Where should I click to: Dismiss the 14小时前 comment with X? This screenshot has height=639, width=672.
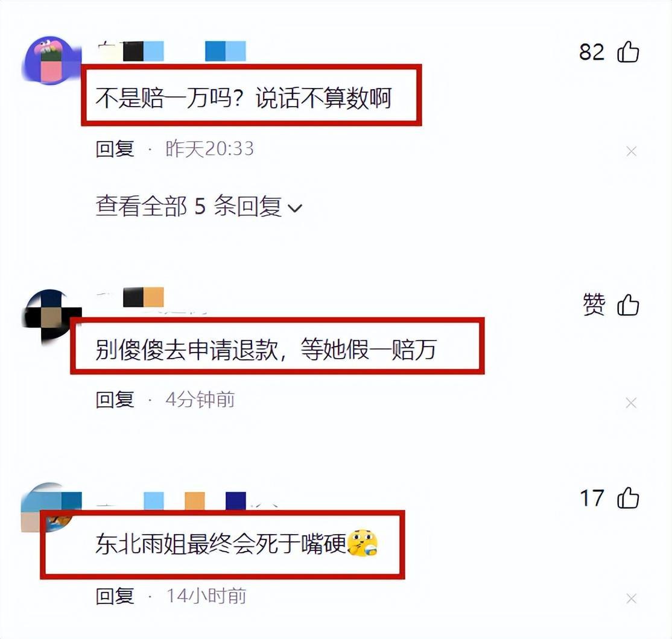pyautogui.click(x=631, y=599)
